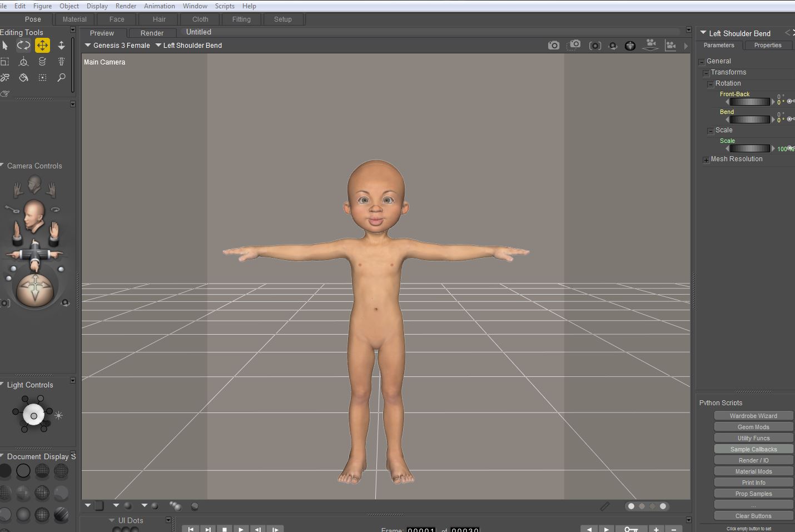Click the current Frame number field
Screen dimensions: 795x532
pyautogui.click(x=421, y=530)
